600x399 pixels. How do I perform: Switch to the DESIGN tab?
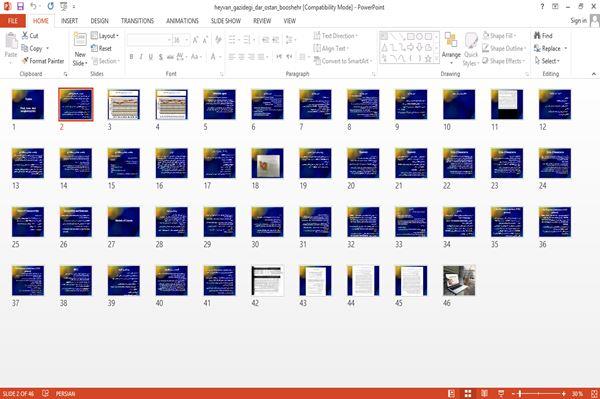click(99, 21)
